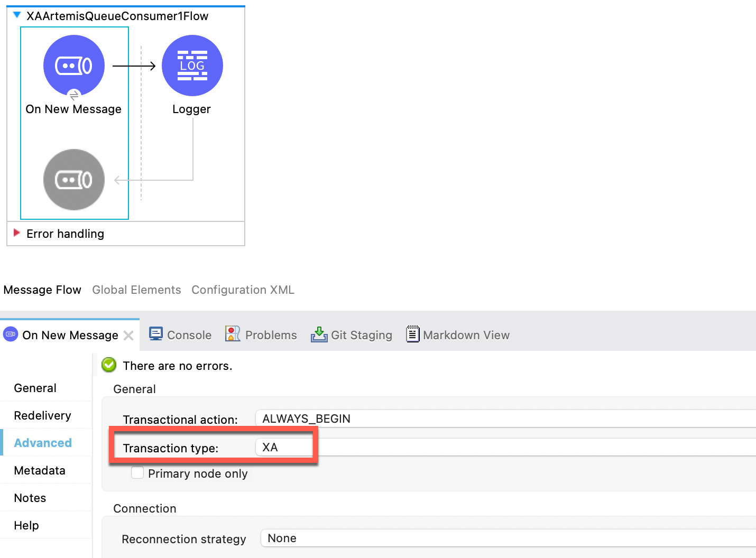Open the Redelivery settings section
The image size is (756, 558).
pyautogui.click(x=42, y=415)
